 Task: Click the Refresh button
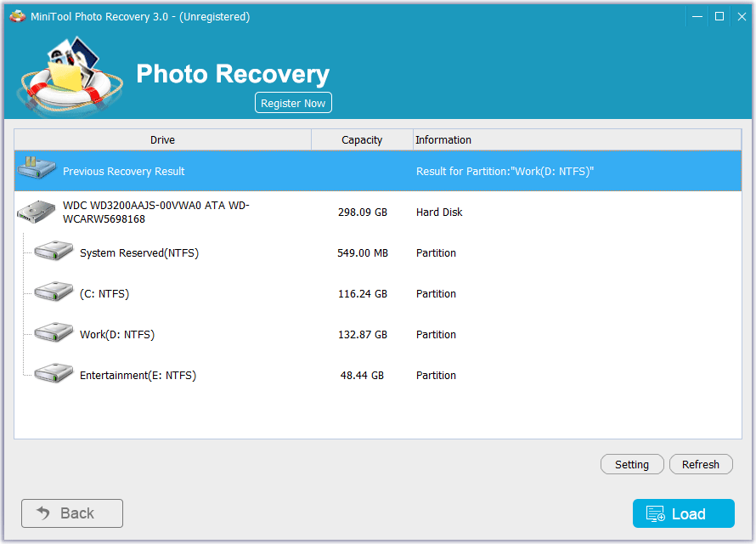point(701,464)
